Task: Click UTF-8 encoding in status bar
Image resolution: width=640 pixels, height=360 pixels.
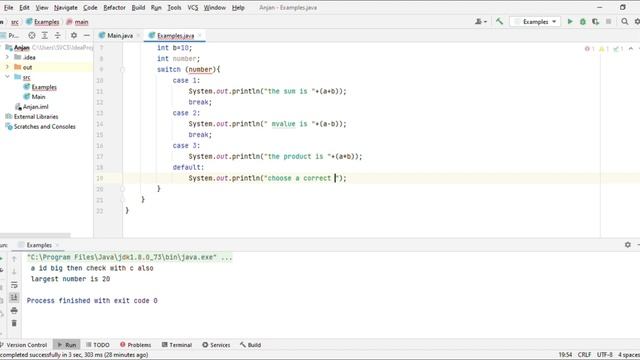Action: coord(604,355)
